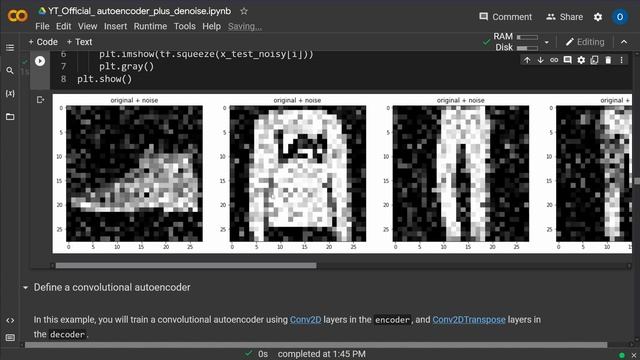This screenshot has height=360, width=640.
Task: Open the Insert menu
Action: pos(116,27)
